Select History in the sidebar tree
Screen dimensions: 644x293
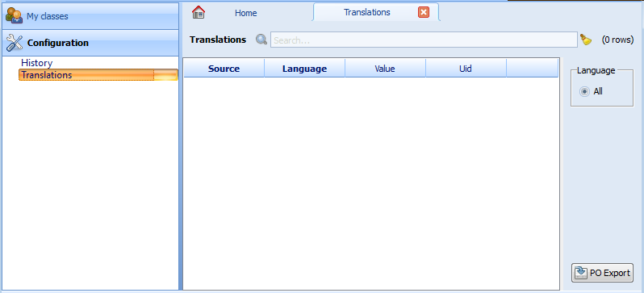[x=37, y=63]
